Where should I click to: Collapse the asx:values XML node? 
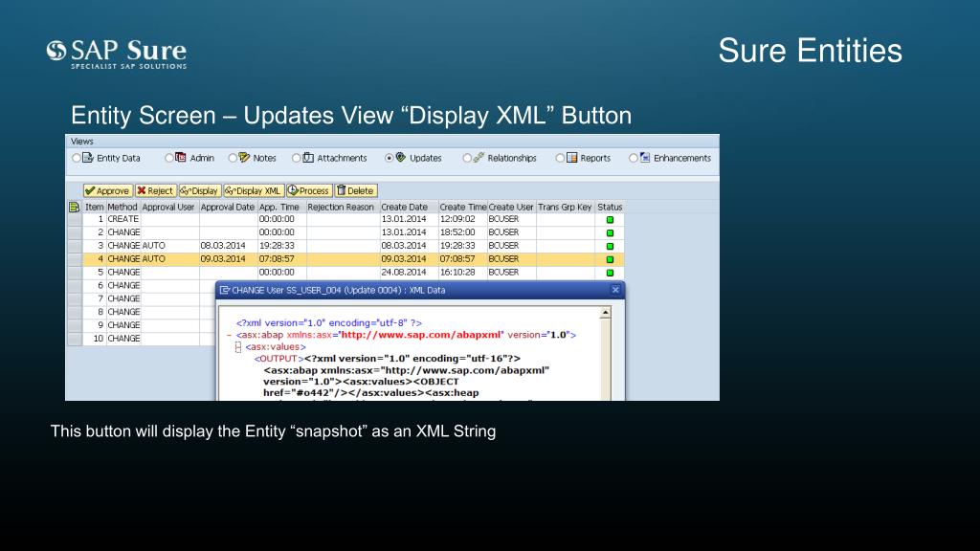[238, 347]
